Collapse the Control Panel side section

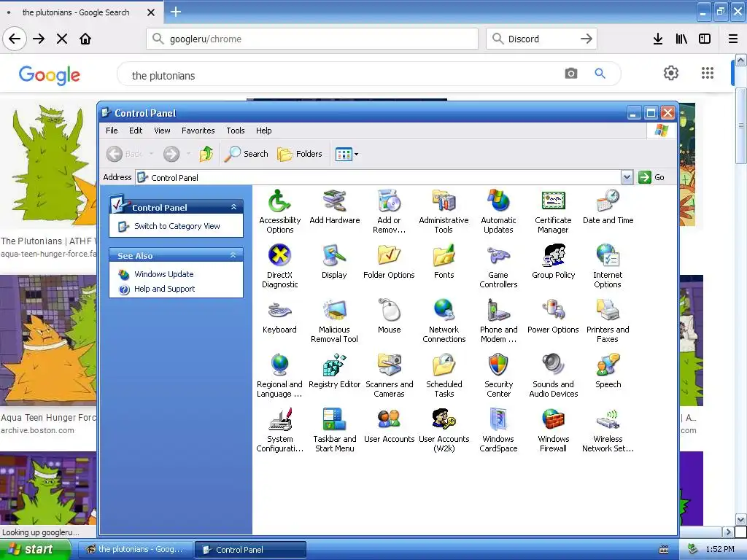tap(233, 206)
